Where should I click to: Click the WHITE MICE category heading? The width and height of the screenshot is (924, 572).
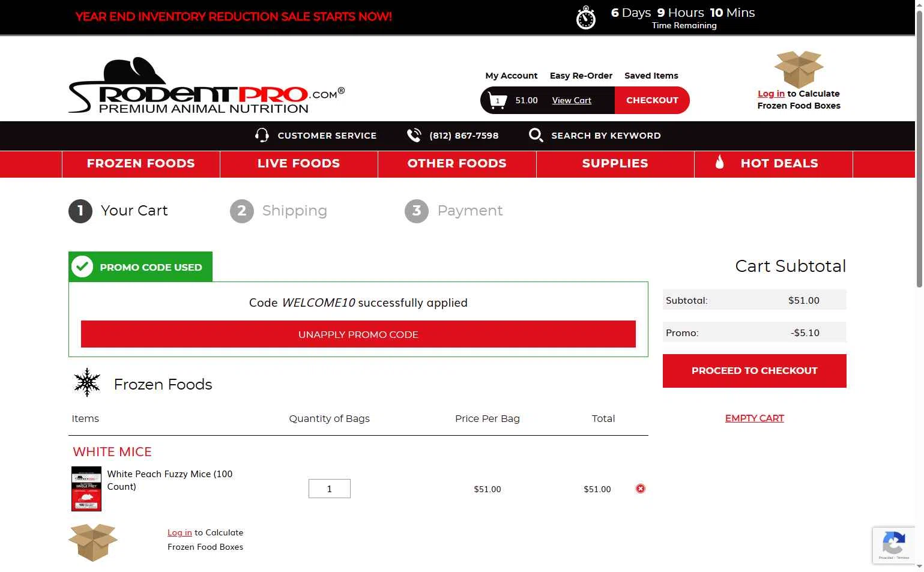(112, 452)
